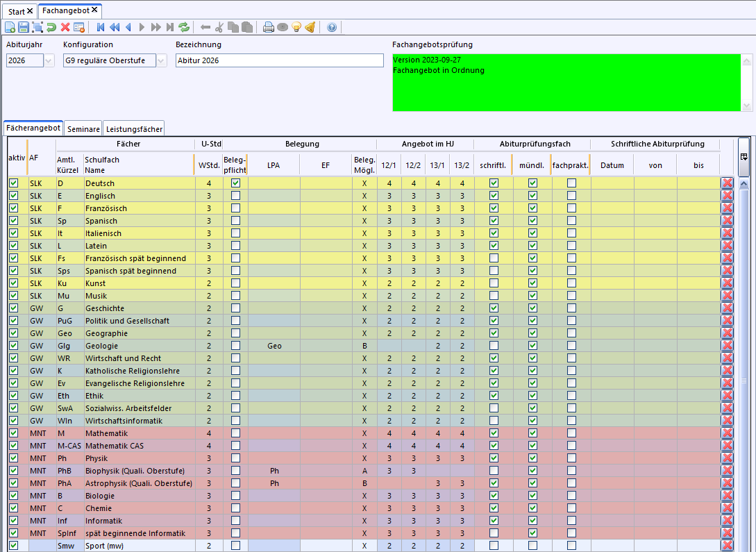
Task: Toggle the aktiv checkbox for Englisch
Action: pyautogui.click(x=13, y=196)
